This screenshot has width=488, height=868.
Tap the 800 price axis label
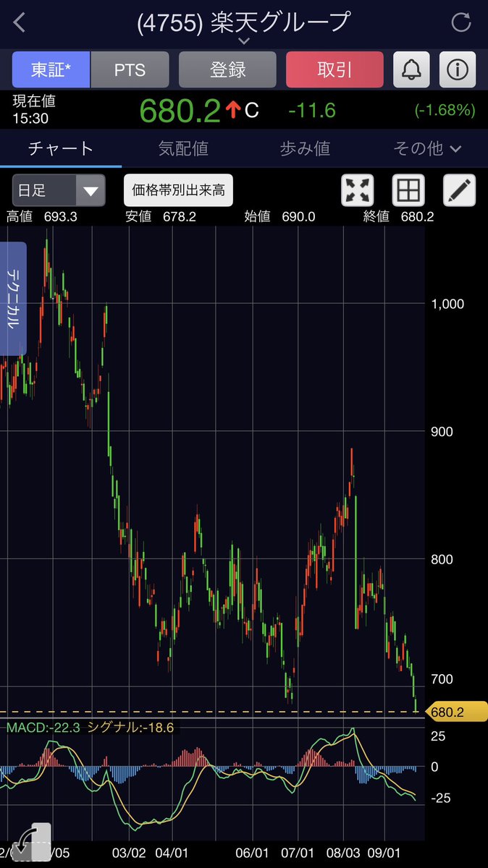[443, 559]
